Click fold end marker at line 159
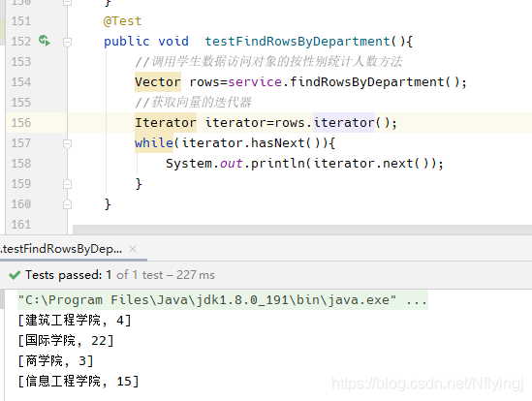Screen dimensions: 532x401 [x=67, y=184]
